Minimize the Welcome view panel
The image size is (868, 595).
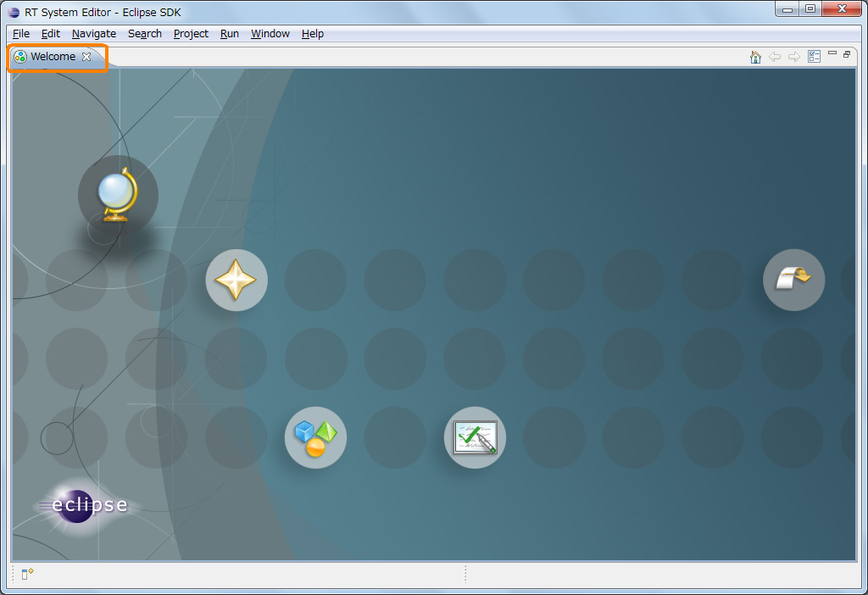click(832, 53)
